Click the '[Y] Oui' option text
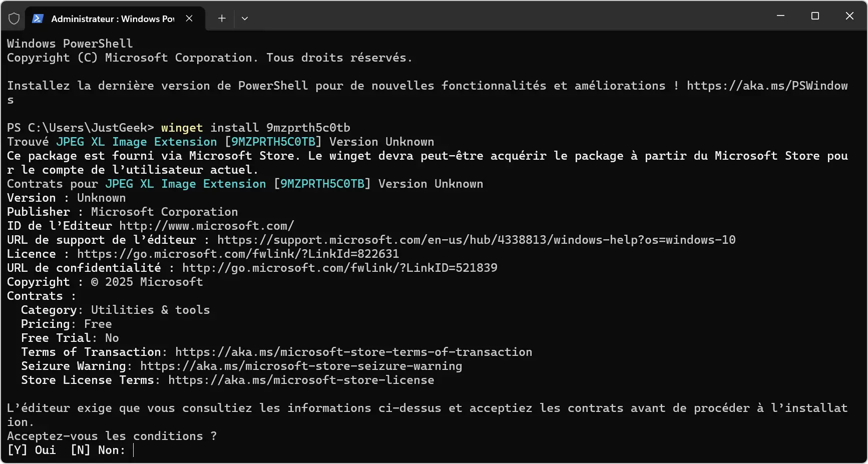868x464 pixels. [32, 450]
